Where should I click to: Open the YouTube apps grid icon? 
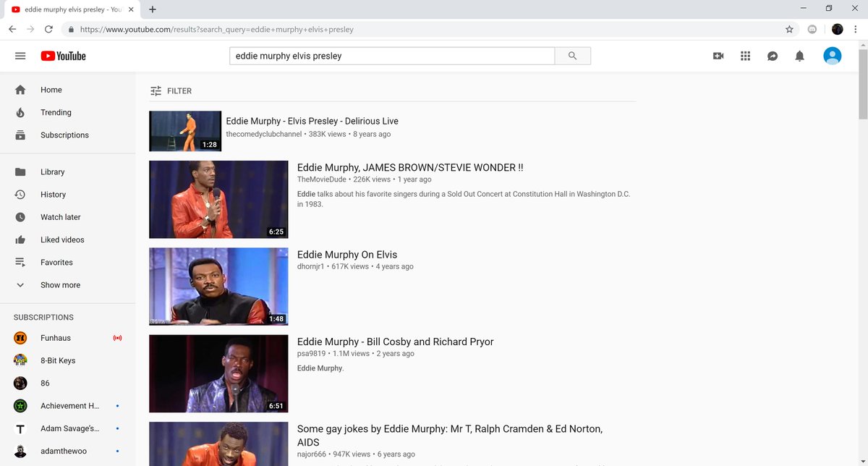click(746, 56)
